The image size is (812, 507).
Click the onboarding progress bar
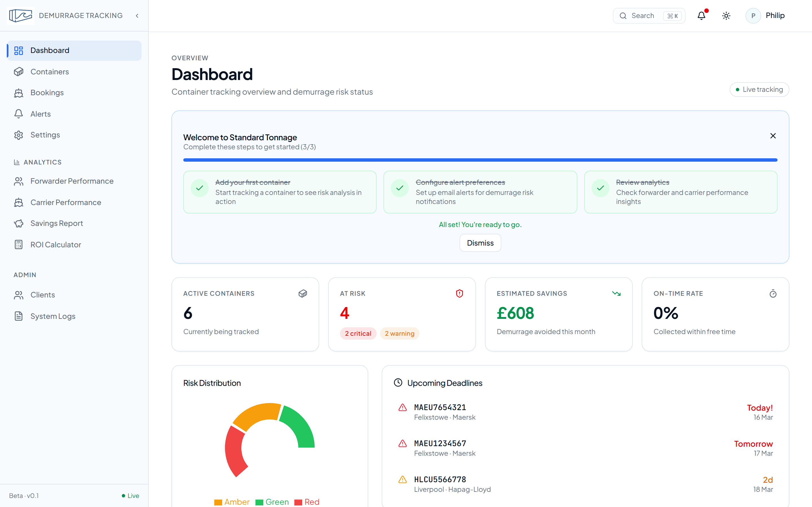coord(480,160)
